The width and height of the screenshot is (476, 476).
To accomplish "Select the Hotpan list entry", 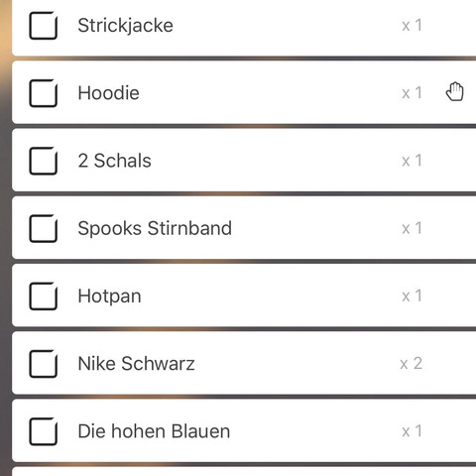I will 109,297.
